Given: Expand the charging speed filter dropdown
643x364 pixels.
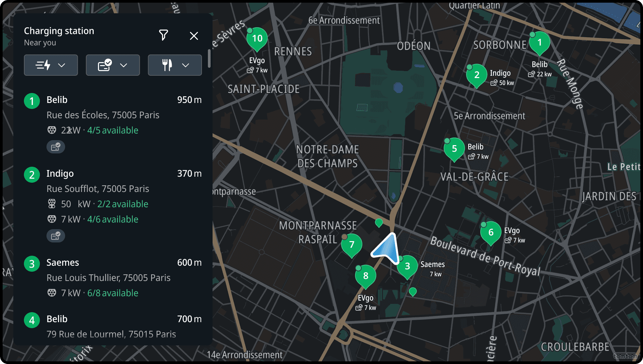Looking at the screenshot, I should (51, 65).
